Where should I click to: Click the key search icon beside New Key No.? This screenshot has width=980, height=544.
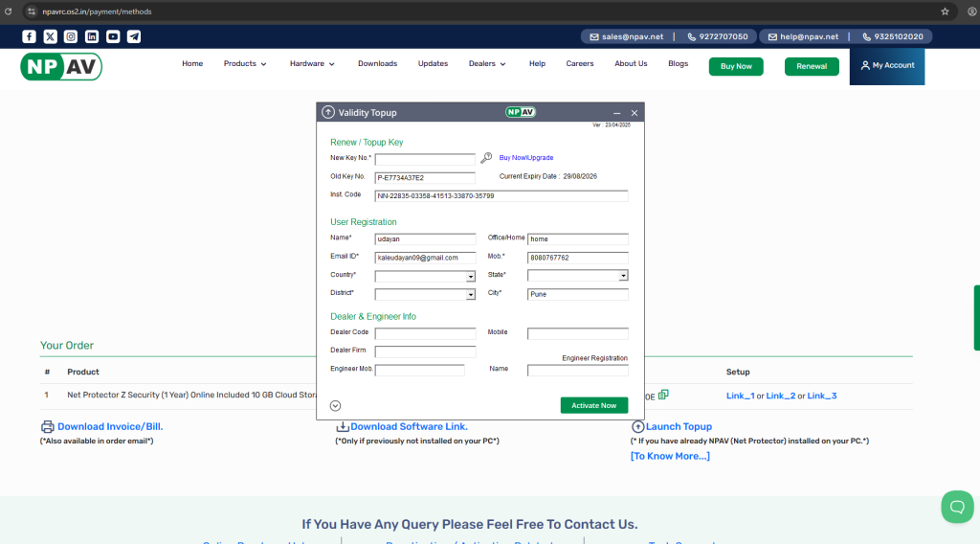pyautogui.click(x=486, y=158)
